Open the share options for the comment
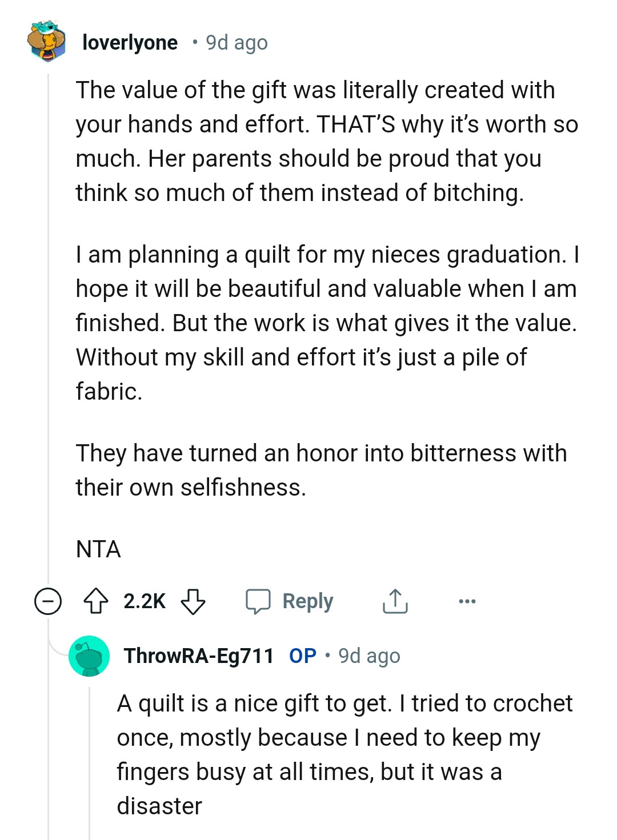The height and width of the screenshot is (840, 617). 395,601
